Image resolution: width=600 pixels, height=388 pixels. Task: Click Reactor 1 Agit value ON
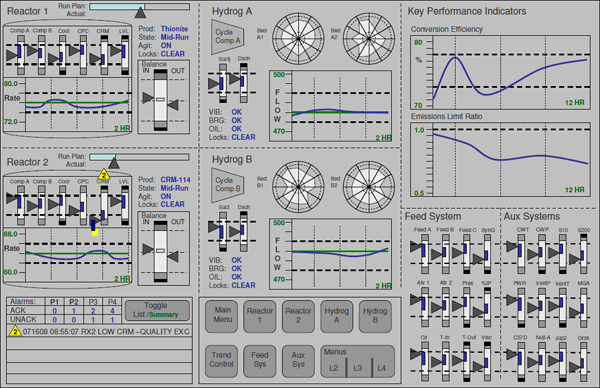pos(166,45)
